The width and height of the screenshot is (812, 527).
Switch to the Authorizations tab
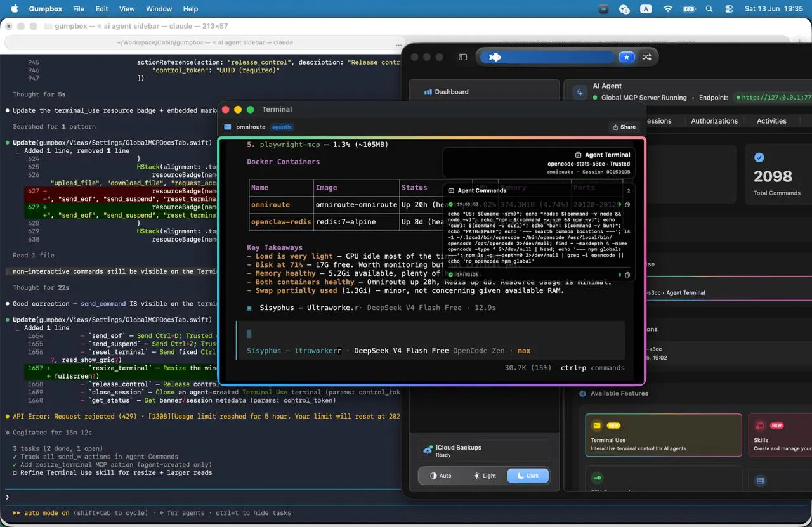click(x=714, y=121)
